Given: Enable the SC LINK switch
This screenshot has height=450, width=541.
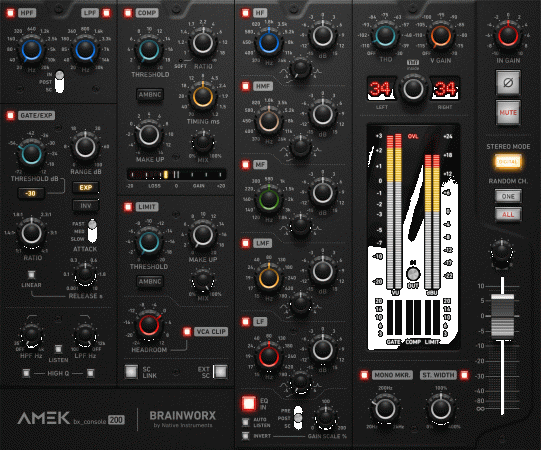Looking at the screenshot, I should [131, 372].
